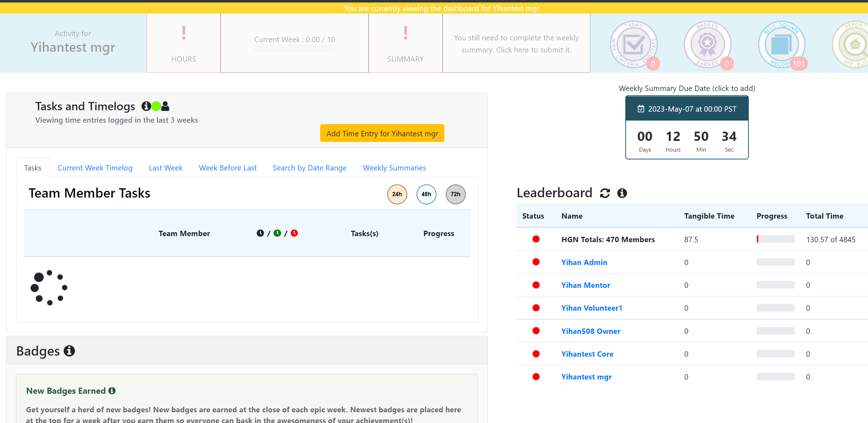
Task: Click the Blue Square Record badge
Action: (782, 45)
